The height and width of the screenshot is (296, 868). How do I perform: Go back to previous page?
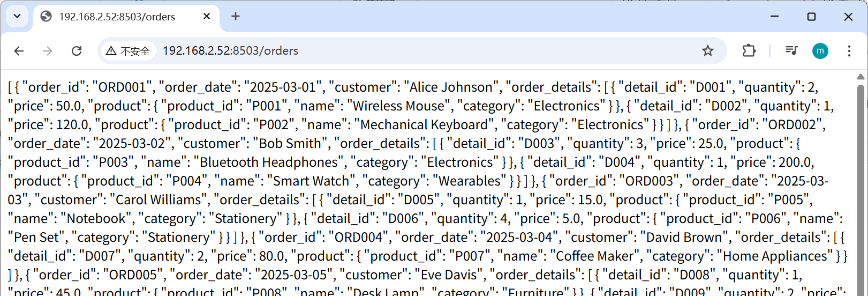click(19, 51)
